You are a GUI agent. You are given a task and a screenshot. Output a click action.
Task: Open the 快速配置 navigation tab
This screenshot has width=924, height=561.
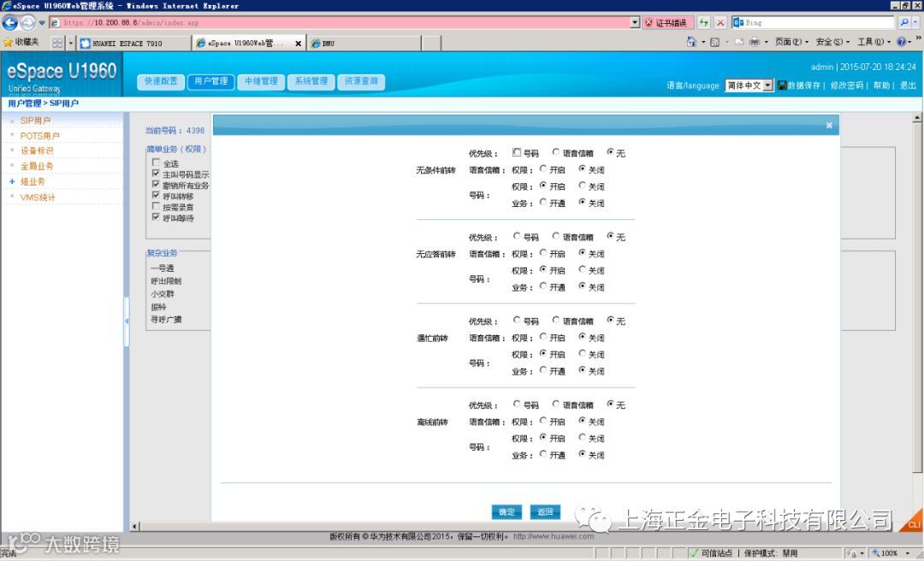(161, 82)
